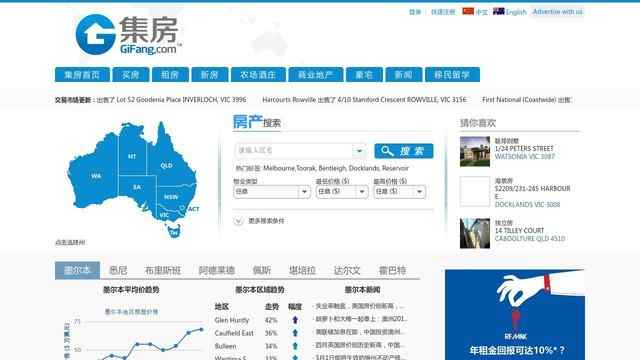Select NT on the Australia map
The width and height of the screenshot is (640, 360).
pos(132,156)
